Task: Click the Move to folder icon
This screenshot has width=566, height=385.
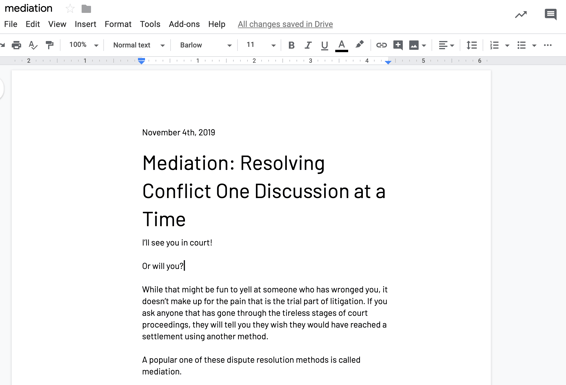Action: (x=86, y=9)
